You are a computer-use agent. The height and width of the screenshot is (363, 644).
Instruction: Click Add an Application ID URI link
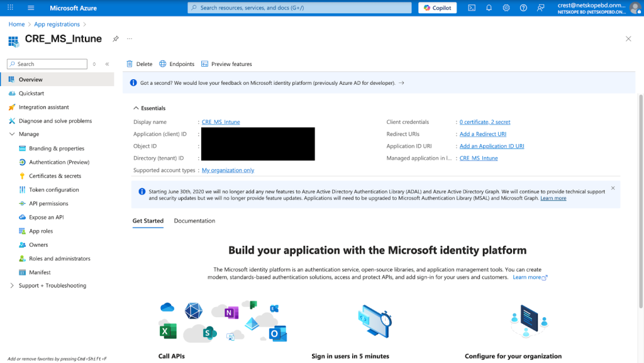[492, 146]
